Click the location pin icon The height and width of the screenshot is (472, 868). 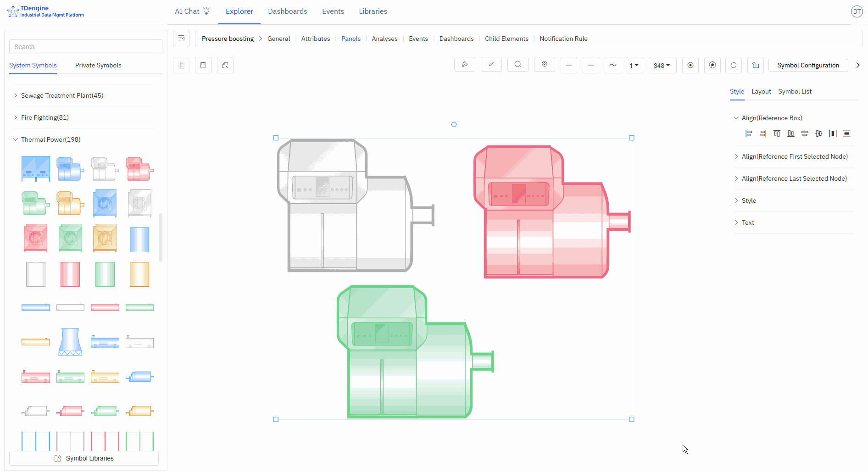tap(545, 65)
